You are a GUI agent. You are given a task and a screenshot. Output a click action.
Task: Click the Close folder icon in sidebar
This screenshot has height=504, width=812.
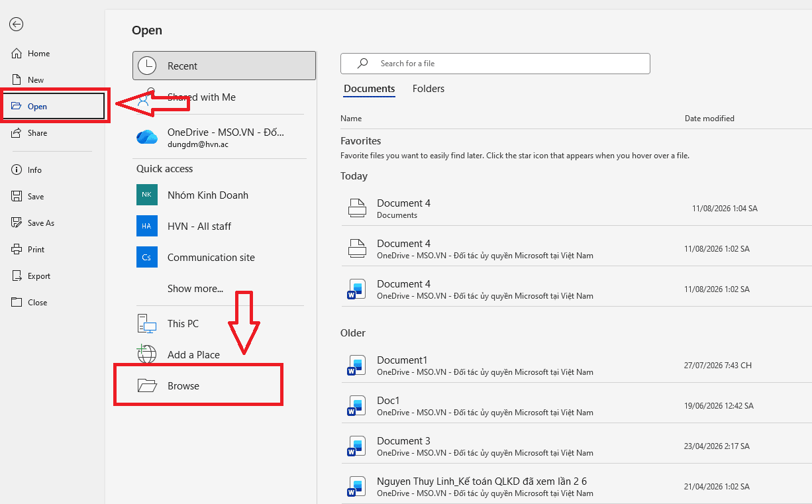pyautogui.click(x=17, y=303)
